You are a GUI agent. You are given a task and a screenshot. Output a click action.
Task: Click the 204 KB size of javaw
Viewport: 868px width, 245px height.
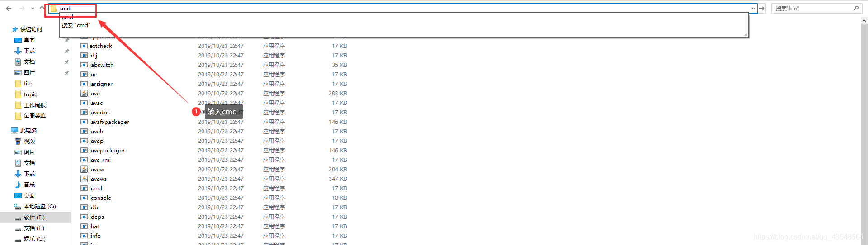click(x=338, y=170)
